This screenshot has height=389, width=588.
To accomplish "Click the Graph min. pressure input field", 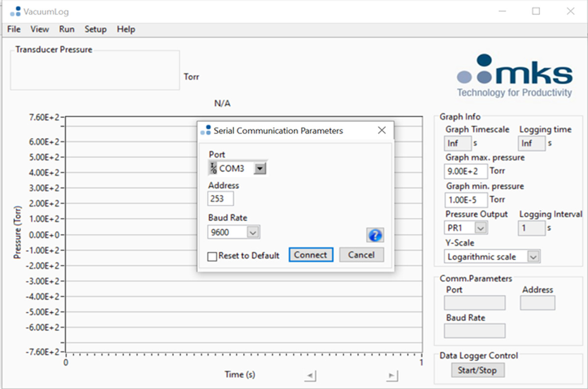I will click(466, 199).
